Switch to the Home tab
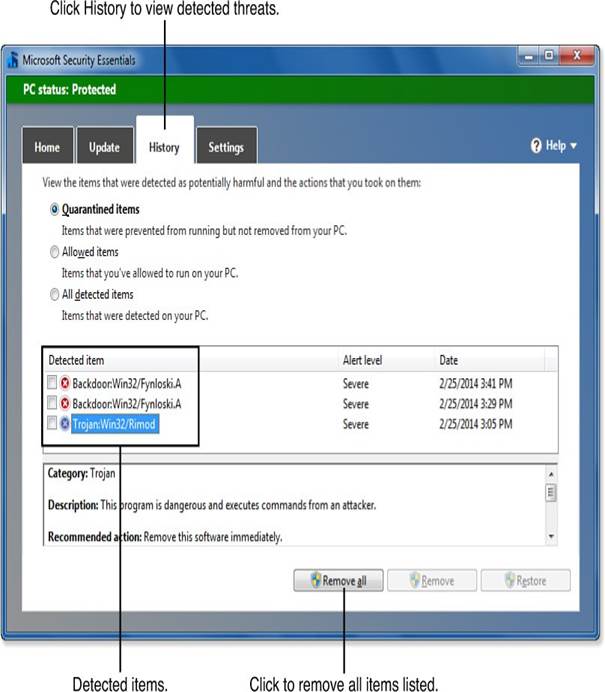This screenshot has width=605, height=692. [x=48, y=146]
